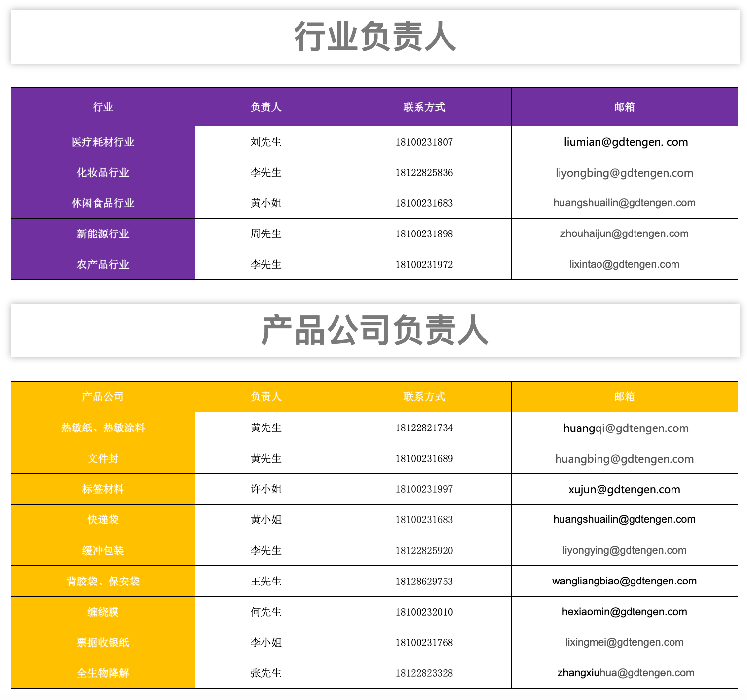Click phone number 18100231898

pyautogui.click(x=424, y=234)
